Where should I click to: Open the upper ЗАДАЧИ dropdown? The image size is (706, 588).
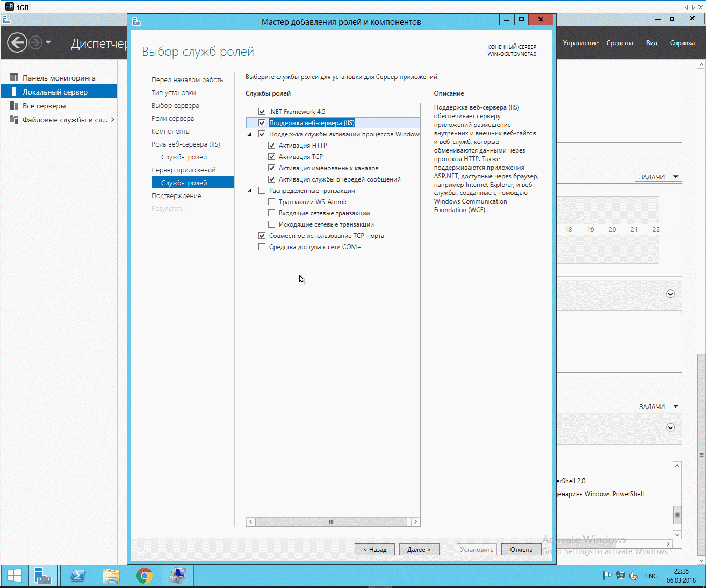(x=658, y=177)
